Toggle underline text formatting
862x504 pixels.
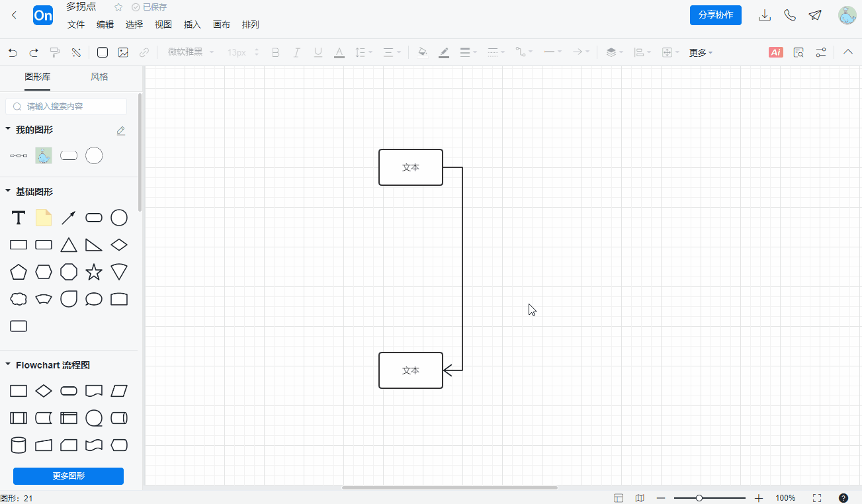pyautogui.click(x=318, y=52)
